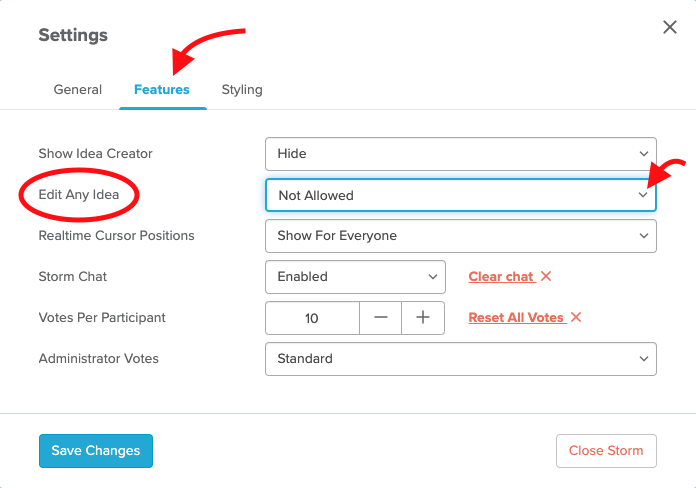Switch to the Styling tab
696x488 pixels.
(242, 90)
